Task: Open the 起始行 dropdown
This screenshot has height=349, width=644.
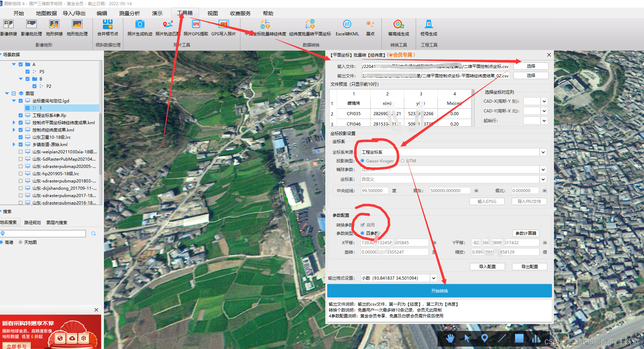Action: tap(544, 121)
